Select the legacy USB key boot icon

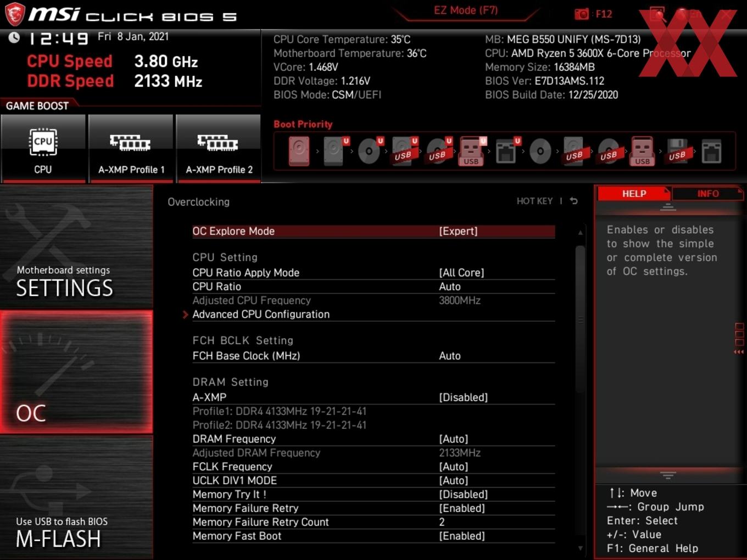[643, 151]
